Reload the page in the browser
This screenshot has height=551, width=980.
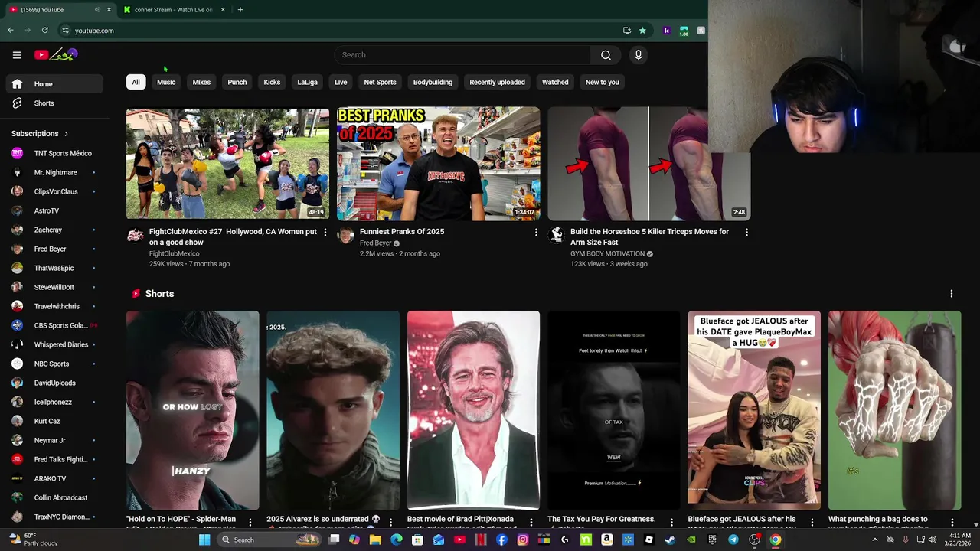coord(45,31)
